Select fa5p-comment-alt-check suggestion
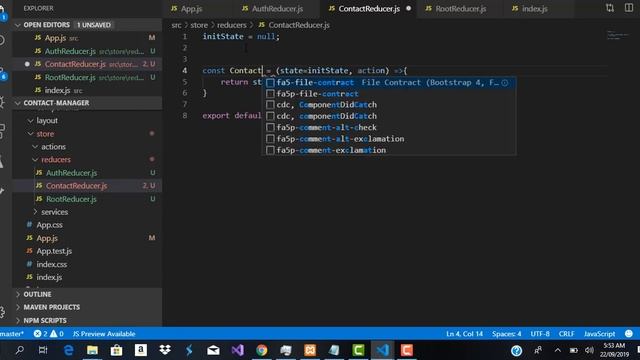 389,127
